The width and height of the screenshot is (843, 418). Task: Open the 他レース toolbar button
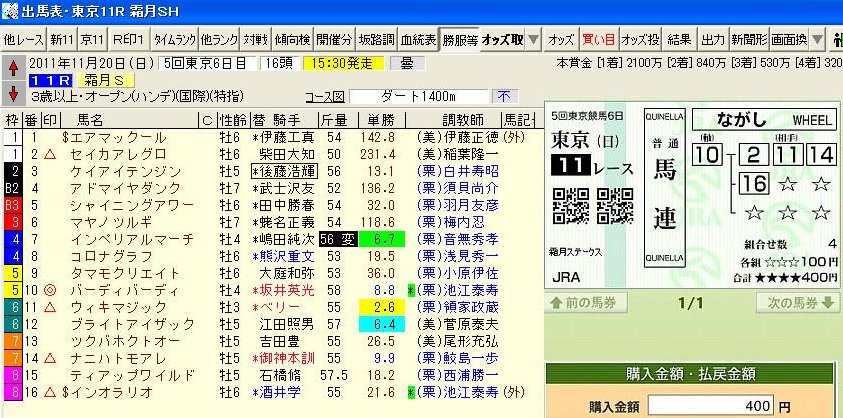coord(23,39)
